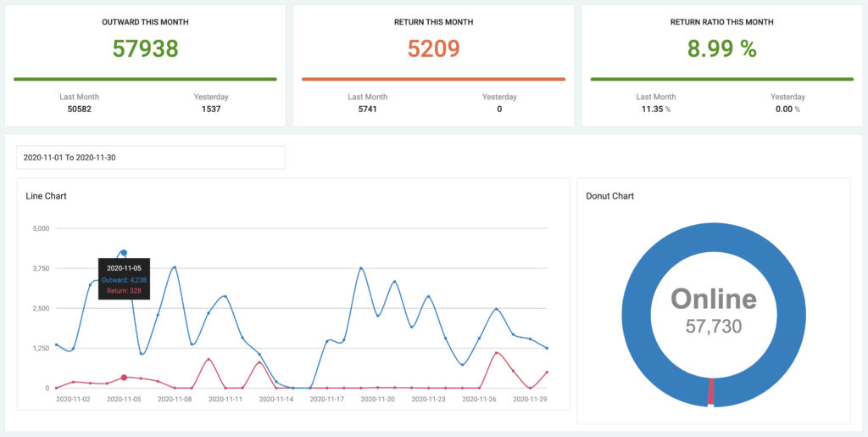Click the 57938 outward total value
Viewport: 868px width, 437px height.
pos(145,48)
